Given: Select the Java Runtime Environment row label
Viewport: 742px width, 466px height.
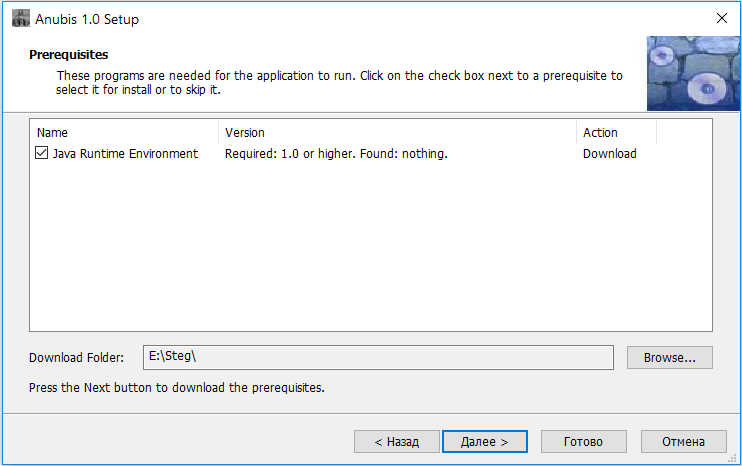Looking at the screenshot, I should [125, 154].
